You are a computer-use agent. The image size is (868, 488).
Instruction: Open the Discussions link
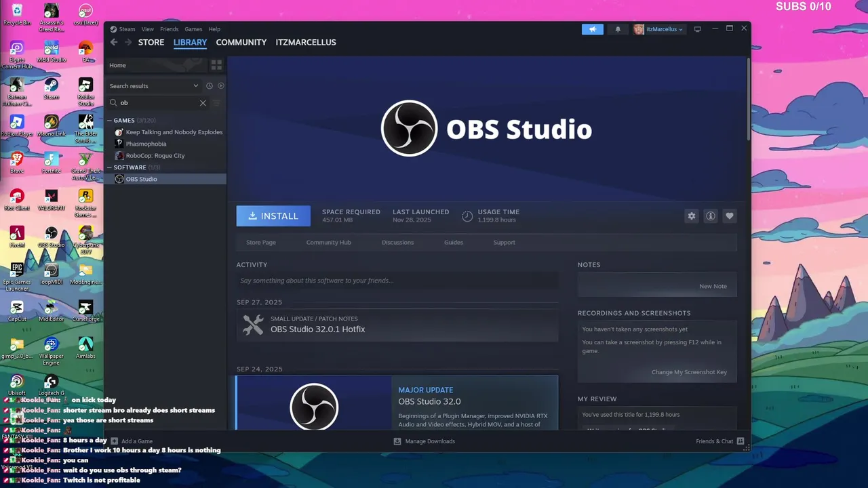point(397,243)
